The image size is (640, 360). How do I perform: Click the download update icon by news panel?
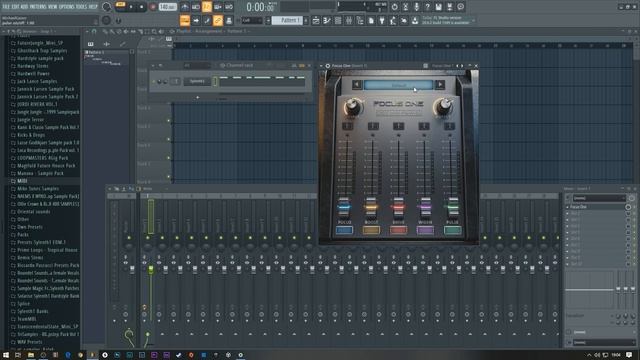tap(415, 20)
